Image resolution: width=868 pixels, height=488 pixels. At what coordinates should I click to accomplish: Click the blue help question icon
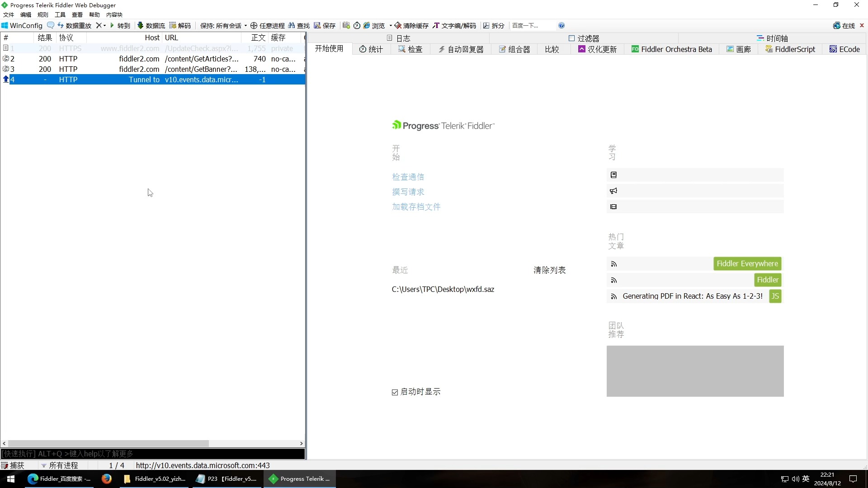point(561,26)
